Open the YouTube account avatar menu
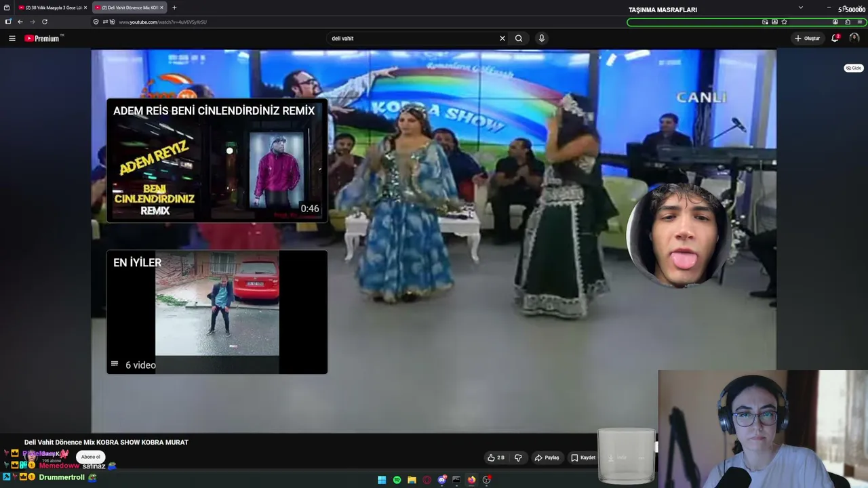 click(x=854, y=38)
